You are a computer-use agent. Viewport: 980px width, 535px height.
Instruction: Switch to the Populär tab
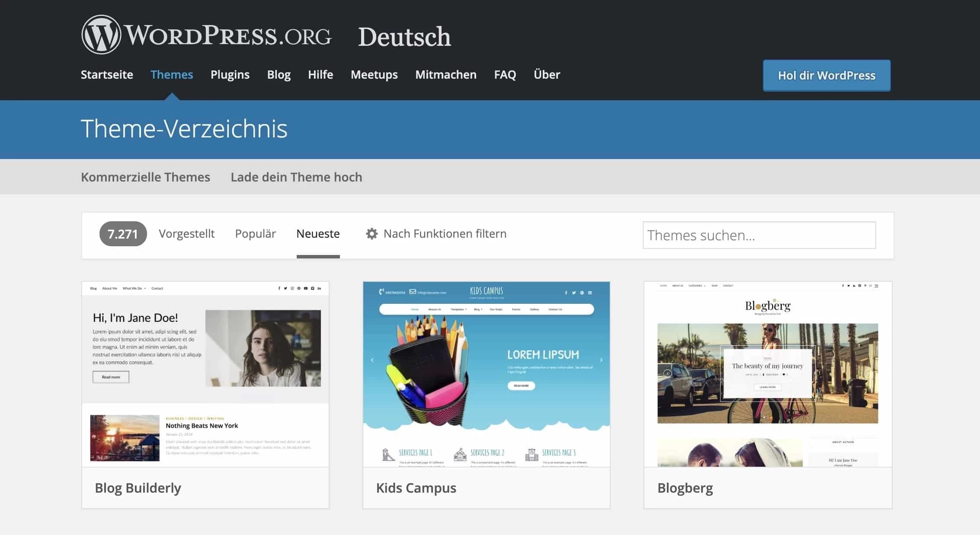coord(255,233)
